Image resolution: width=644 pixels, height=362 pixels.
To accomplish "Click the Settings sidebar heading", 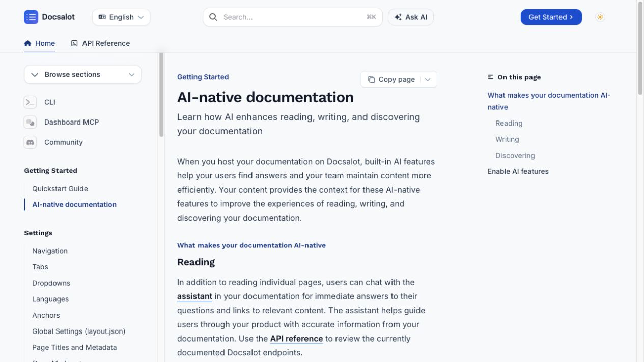I will coord(38,233).
